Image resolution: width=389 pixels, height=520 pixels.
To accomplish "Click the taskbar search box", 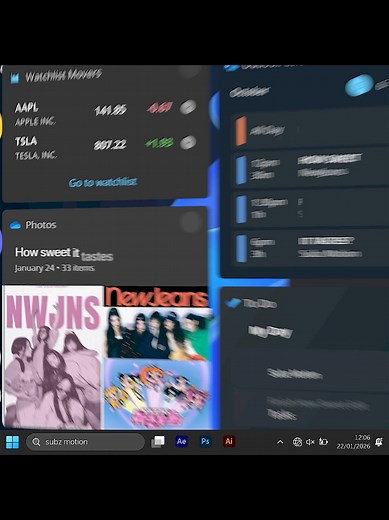I will click(x=85, y=442).
